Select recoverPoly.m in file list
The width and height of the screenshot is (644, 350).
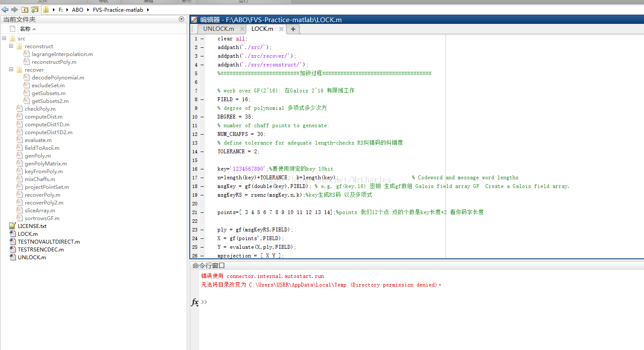pos(43,195)
